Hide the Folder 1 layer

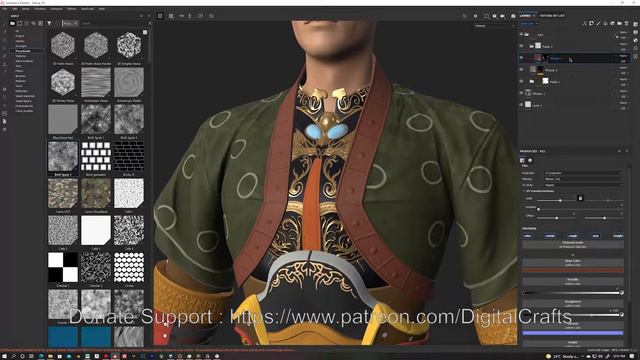[521, 81]
